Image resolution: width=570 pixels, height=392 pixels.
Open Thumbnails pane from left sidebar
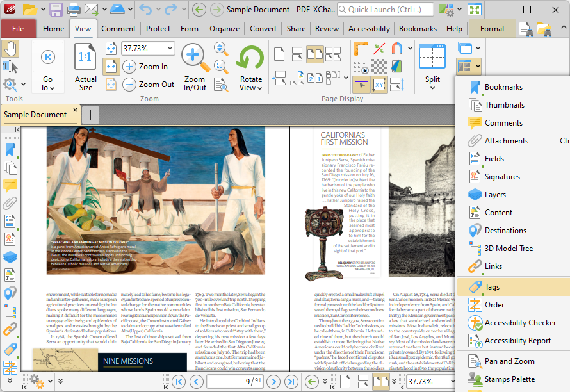click(x=10, y=168)
